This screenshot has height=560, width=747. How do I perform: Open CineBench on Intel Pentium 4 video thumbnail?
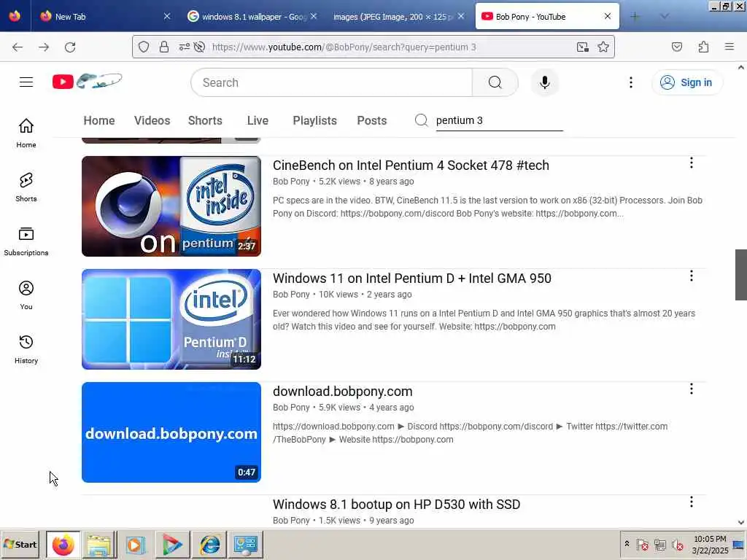(x=171, y=206)
